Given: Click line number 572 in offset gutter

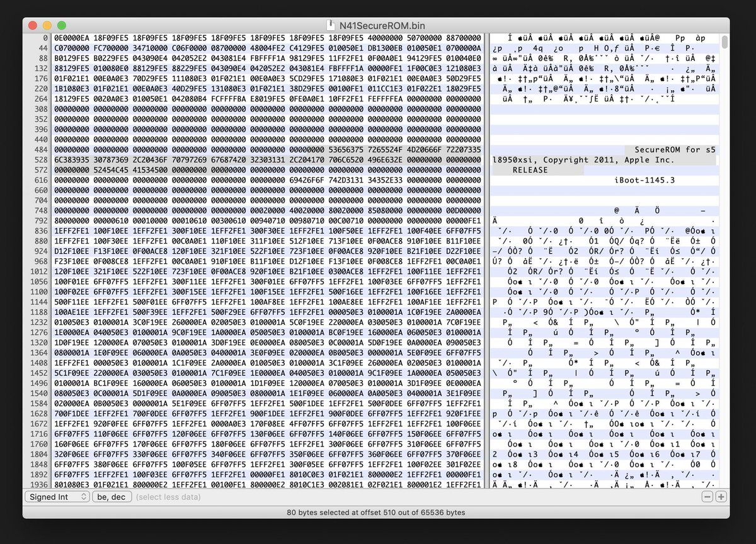Looking at the screenshot, I should 42,170.
